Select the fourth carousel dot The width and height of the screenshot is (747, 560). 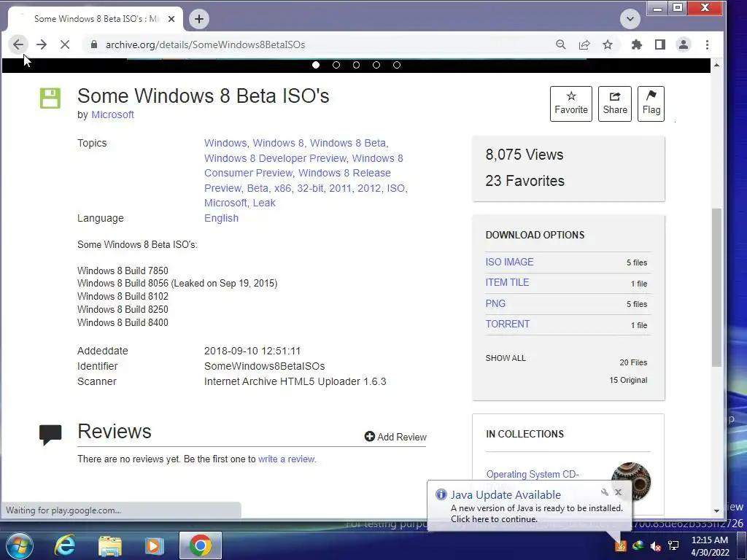tap(376, 65)
